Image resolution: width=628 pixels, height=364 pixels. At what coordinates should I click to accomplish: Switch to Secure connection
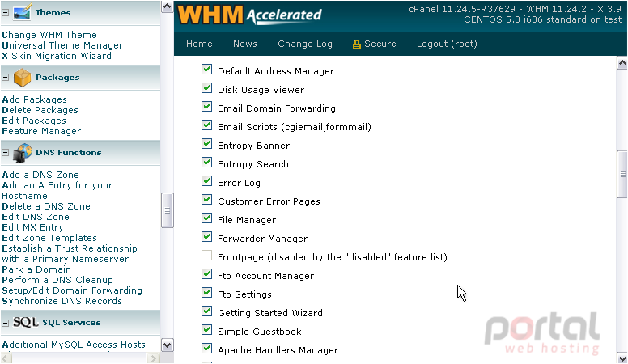point(380,44)
